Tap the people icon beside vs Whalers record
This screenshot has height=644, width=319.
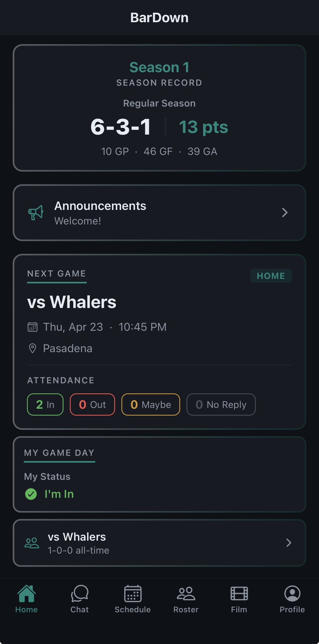point(32,543)
